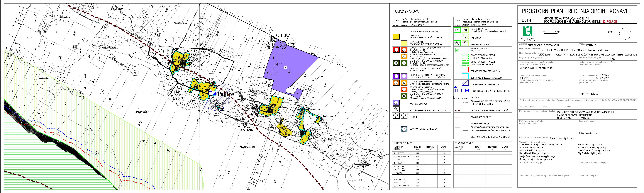The height and width of the screenshot is (193, 644).
Task: Select the existing Groblje pattern symbol in legend
Action: (x=396, y=116)
